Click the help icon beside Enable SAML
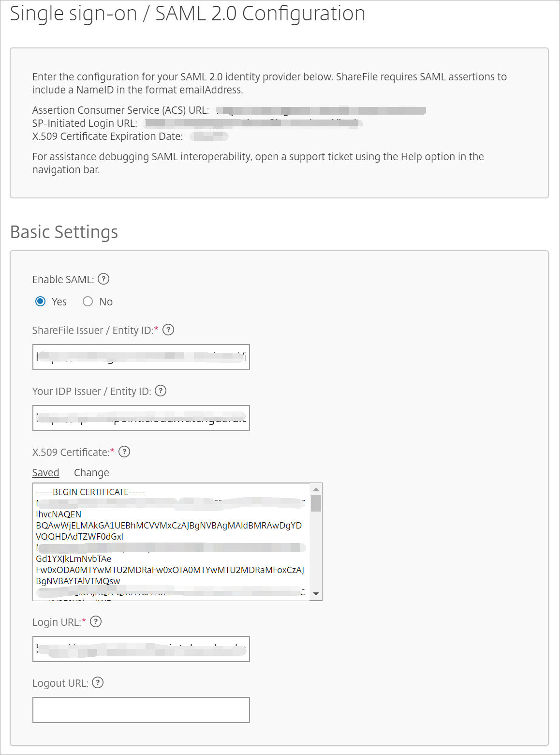560x755 pixels. coord(103,279)
